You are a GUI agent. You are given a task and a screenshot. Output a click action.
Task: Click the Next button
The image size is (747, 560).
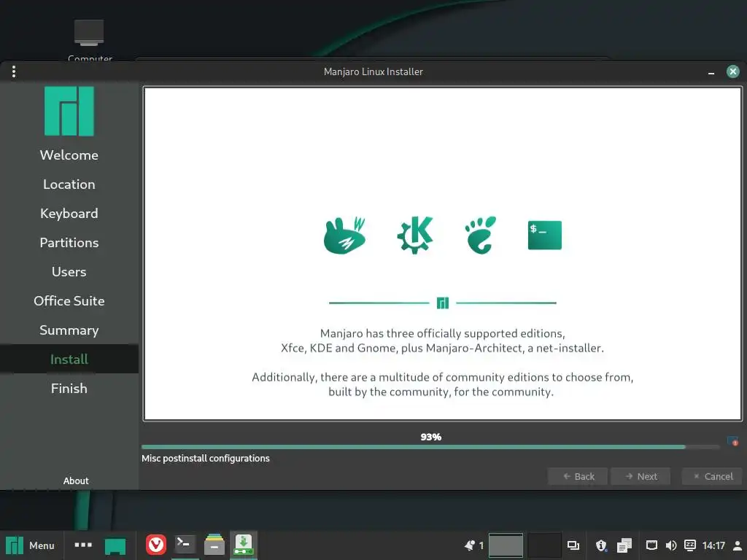click(x=640, y=476)
